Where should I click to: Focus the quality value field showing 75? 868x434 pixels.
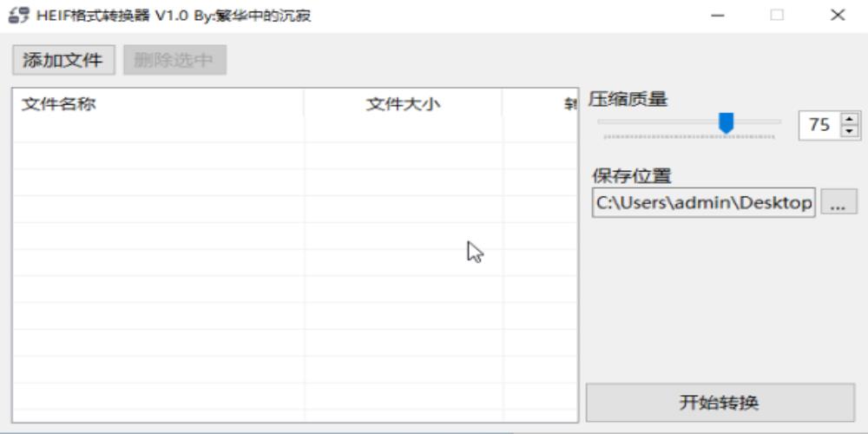[x=819, y=125]
